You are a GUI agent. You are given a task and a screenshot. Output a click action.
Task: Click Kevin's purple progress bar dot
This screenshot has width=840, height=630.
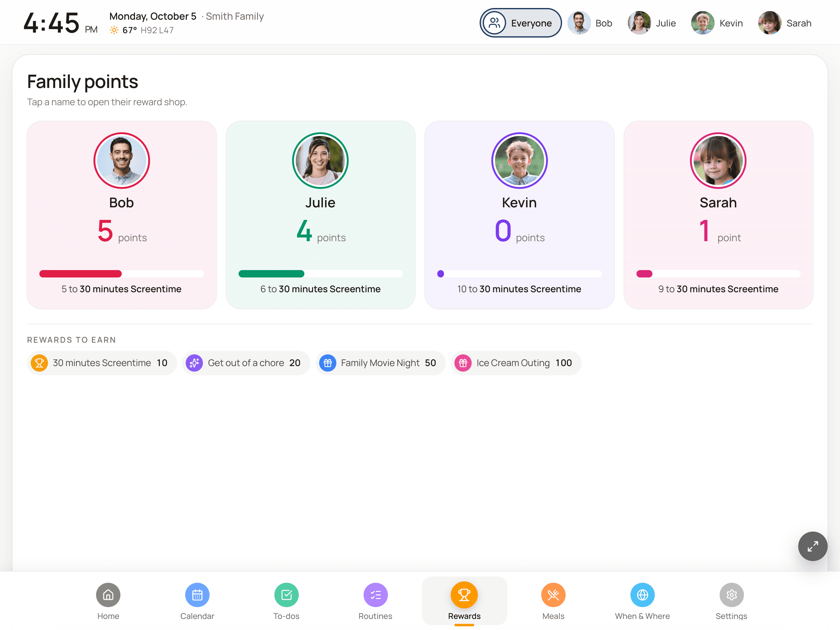tap(441, 273)
